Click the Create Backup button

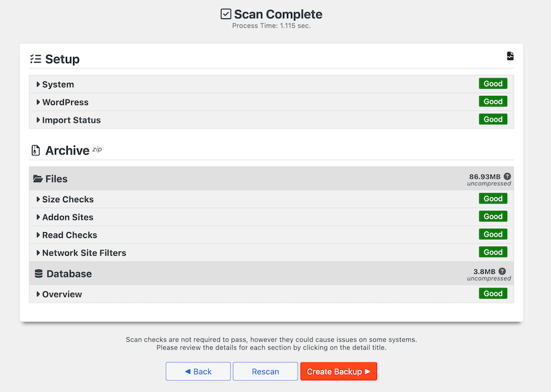coord(339,371)
